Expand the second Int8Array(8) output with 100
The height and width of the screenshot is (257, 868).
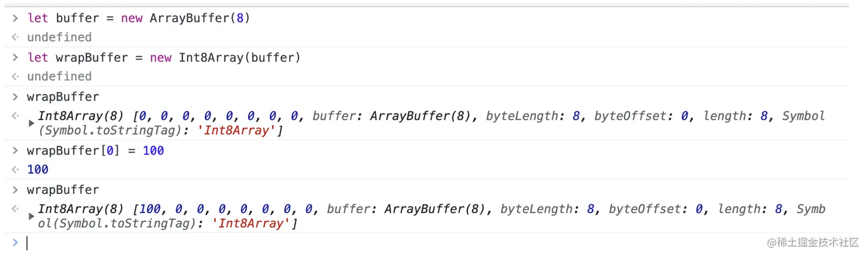pos(32,216)
